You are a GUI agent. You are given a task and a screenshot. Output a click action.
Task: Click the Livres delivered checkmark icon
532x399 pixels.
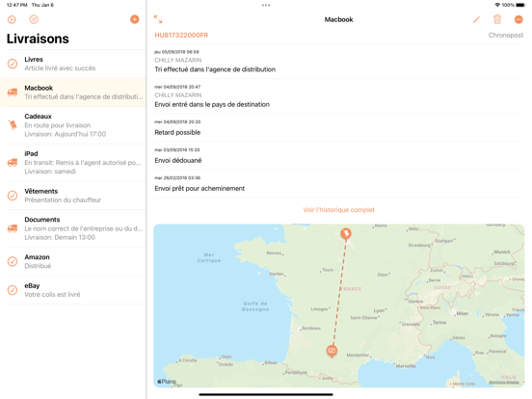(x=13, y=64)
